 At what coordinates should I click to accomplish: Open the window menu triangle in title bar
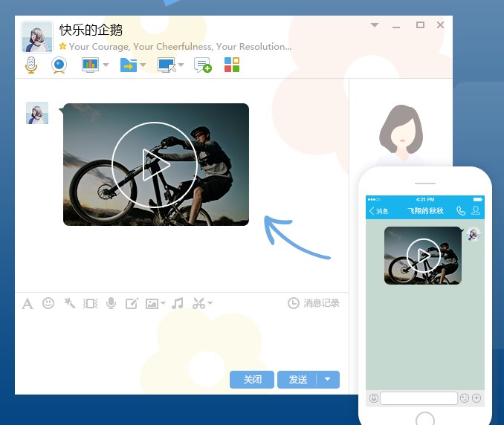375,25
